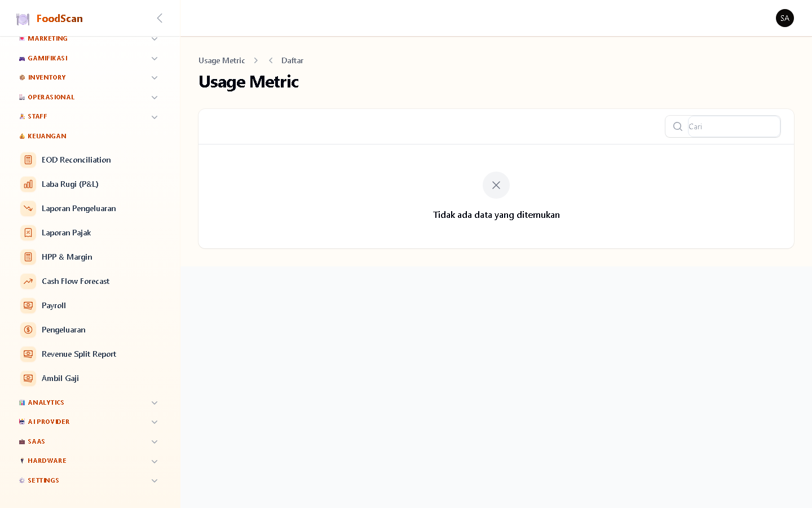812x508 pixels.
Task: Click the Gamifikasi gamepad icon
Action: [x=22, y=58]
